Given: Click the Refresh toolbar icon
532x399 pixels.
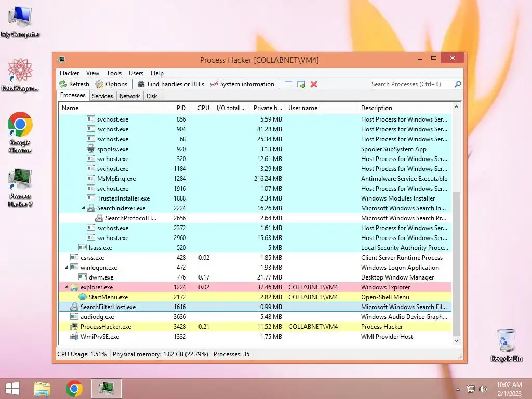Looking at the screenshot, I should click(x=63, y=84).
